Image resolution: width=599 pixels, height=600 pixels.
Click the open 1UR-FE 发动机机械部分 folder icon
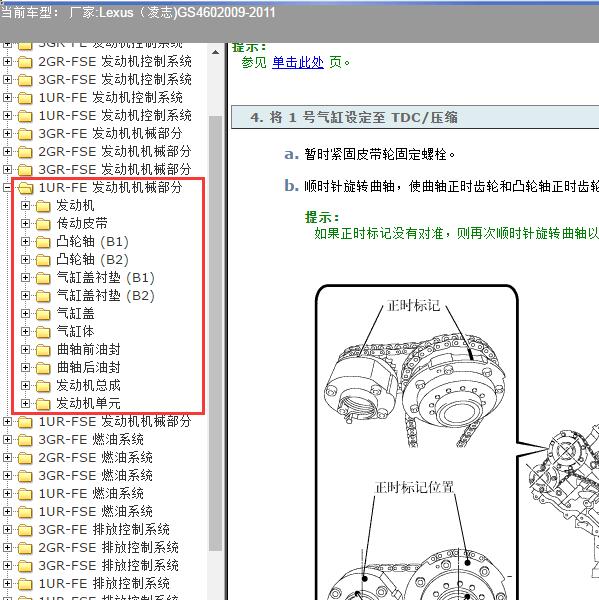point(25,188)
